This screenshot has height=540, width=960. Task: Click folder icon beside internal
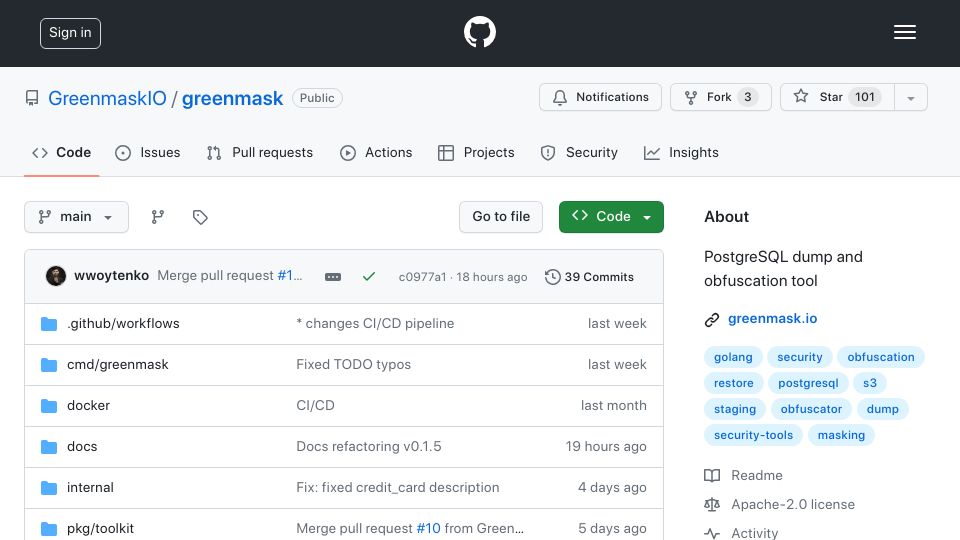point(49,487)
